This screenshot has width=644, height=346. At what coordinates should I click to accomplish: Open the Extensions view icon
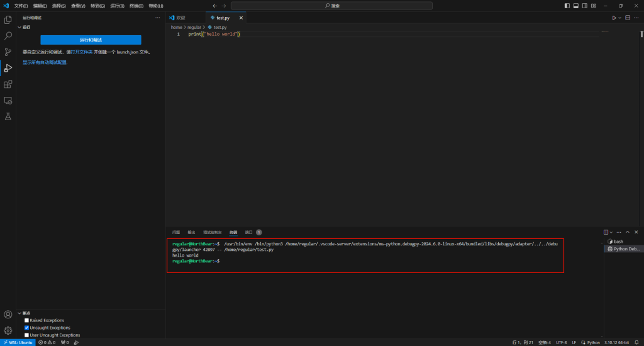8,84
